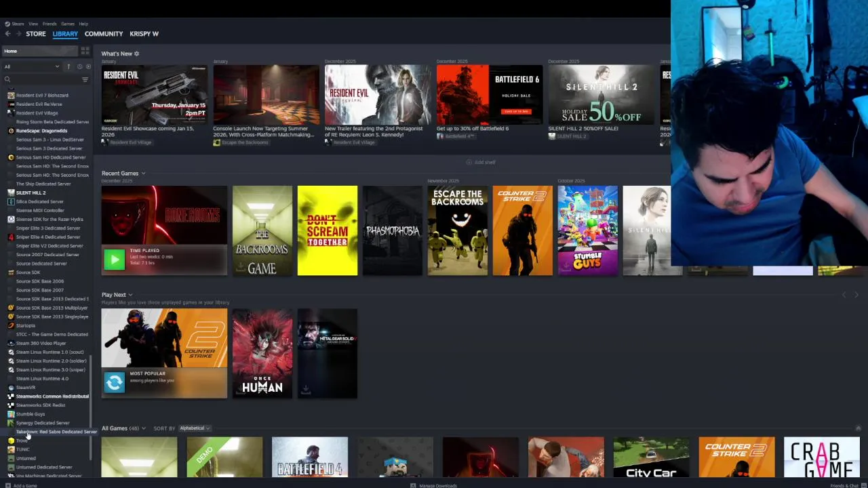
Task: Select Unturned Dedicated Server in the sidebar list
Action: (x=44, y=467)
